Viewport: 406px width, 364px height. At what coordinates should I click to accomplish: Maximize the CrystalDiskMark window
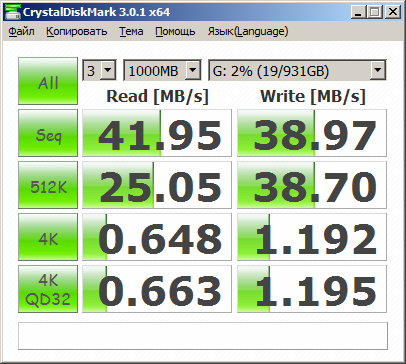coord(375,12)
